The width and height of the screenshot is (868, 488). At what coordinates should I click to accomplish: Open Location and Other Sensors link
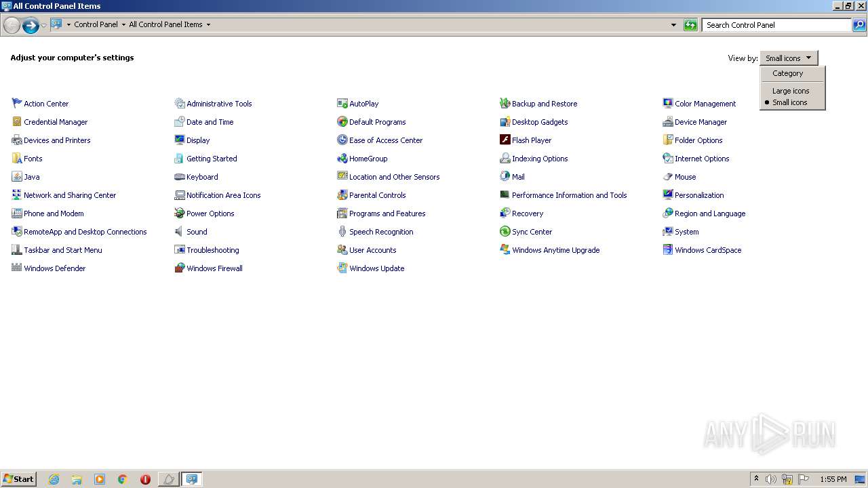click(394, 177)
